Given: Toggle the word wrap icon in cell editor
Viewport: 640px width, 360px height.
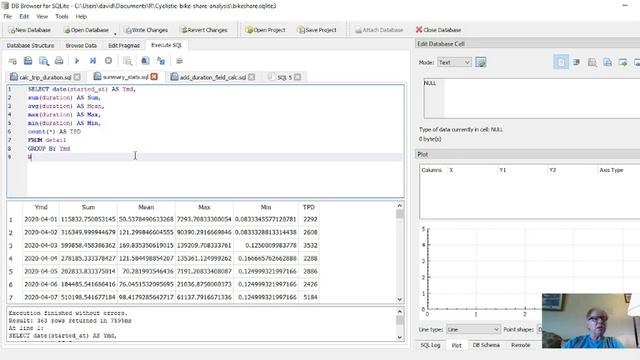Looking at the screenshot, I should click(576, 62).
